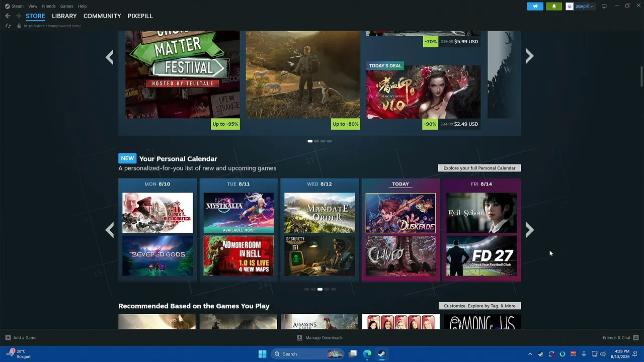
Task: Select the last Personal Calendar page dot
Action: pos(333,289)
